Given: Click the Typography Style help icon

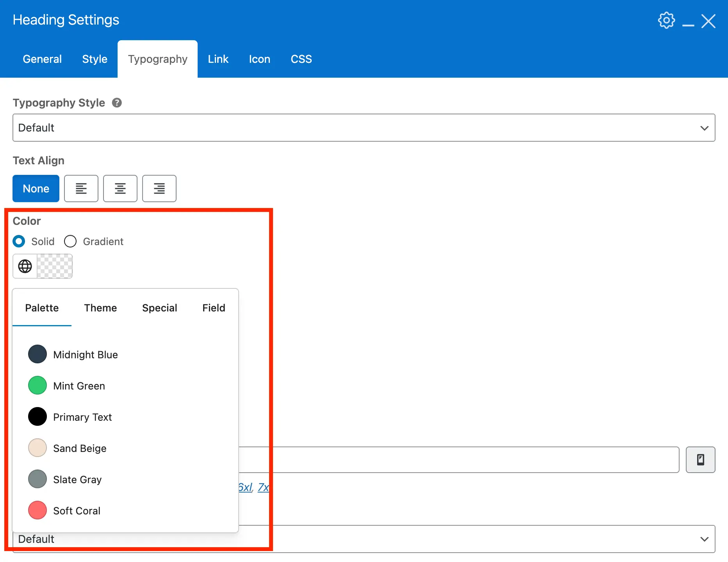Looking at the screenshot, I should [117, 103].
